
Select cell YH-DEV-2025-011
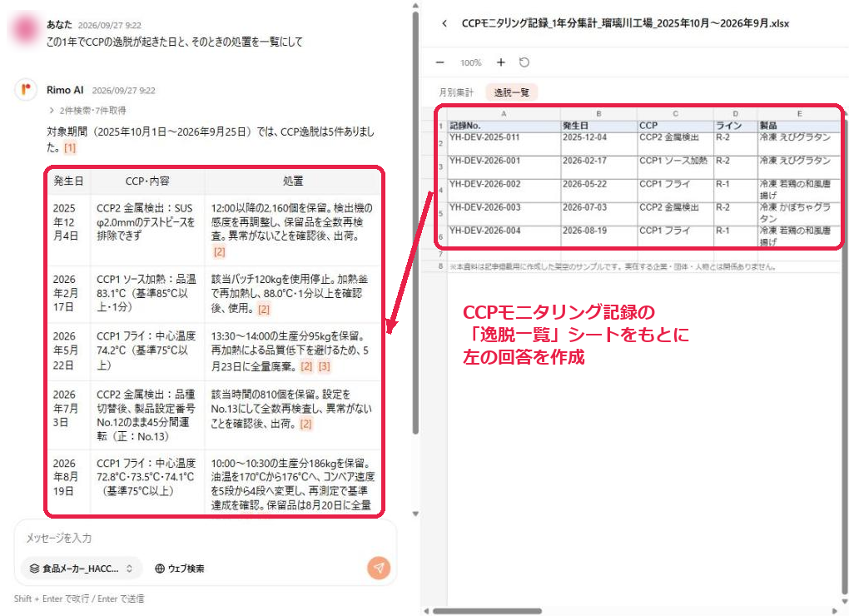(504, 143)
